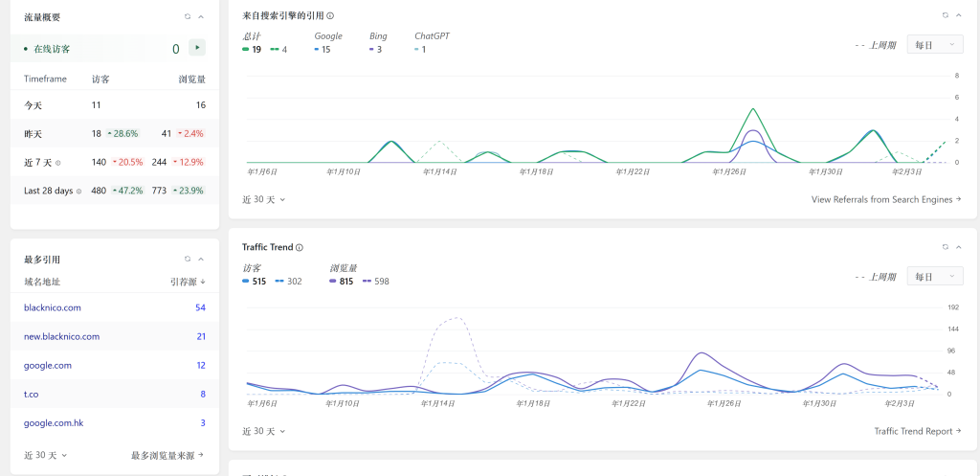Click the 域名地址 column header
980x476 pixels.
point(42,283)
